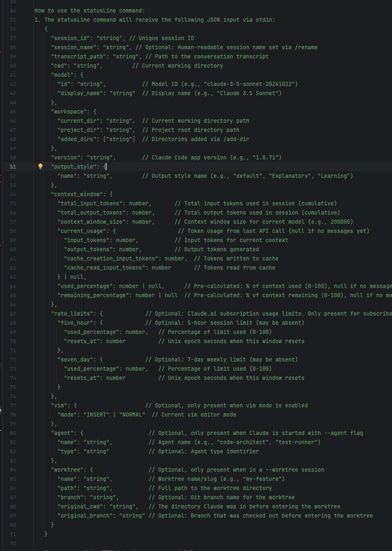392x551 pixels.
Task: Click the "transcript_path" key
Action: click(78, 56)
